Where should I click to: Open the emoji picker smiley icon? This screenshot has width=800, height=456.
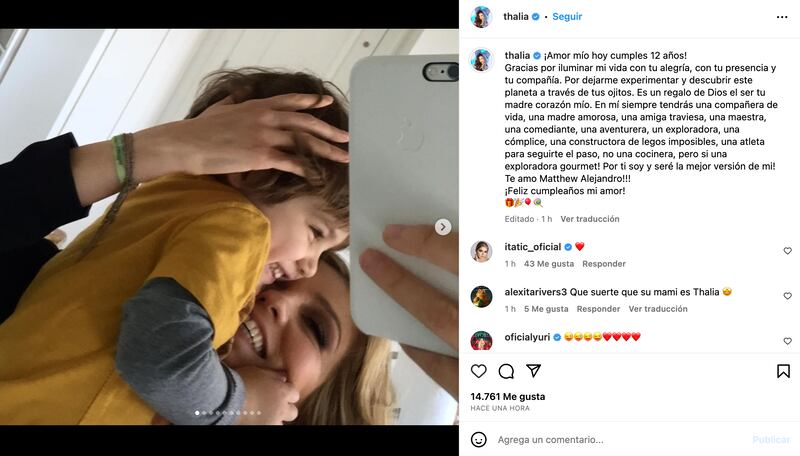coord(479,439)
